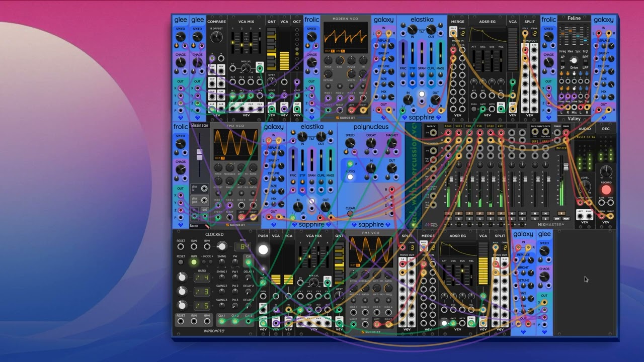Viewport: 644px width, 362px height.
Task: Click the GATE jack on REC module
Action: click(601, 203)
